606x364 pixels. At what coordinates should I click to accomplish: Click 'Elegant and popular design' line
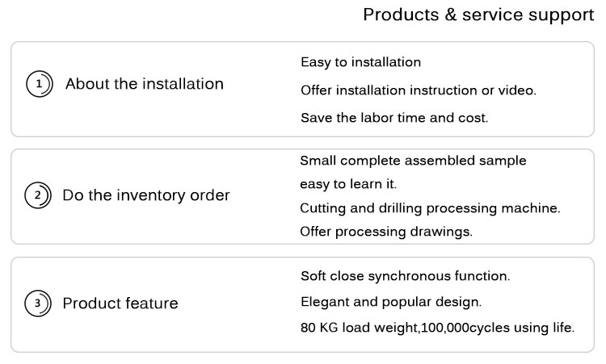(x=390, y=303)
